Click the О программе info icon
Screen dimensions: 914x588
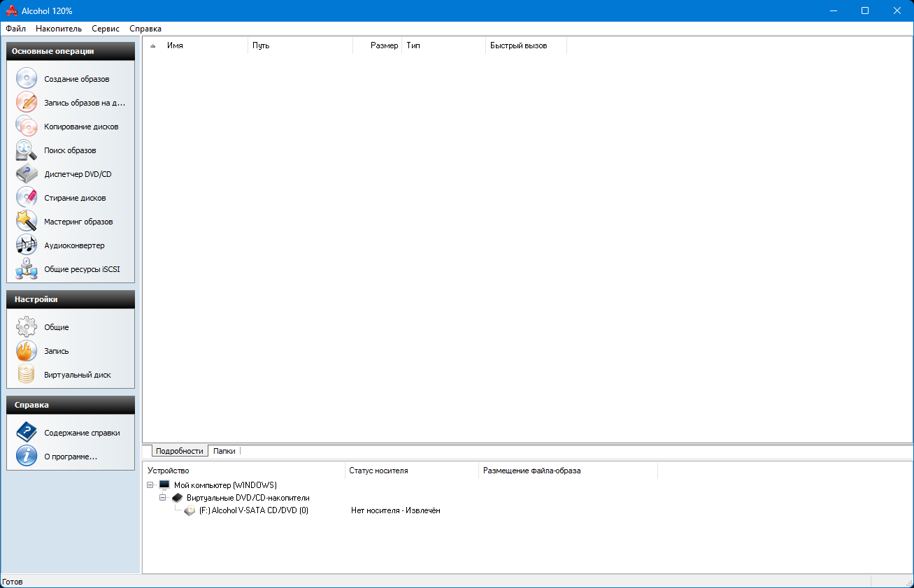27,456
